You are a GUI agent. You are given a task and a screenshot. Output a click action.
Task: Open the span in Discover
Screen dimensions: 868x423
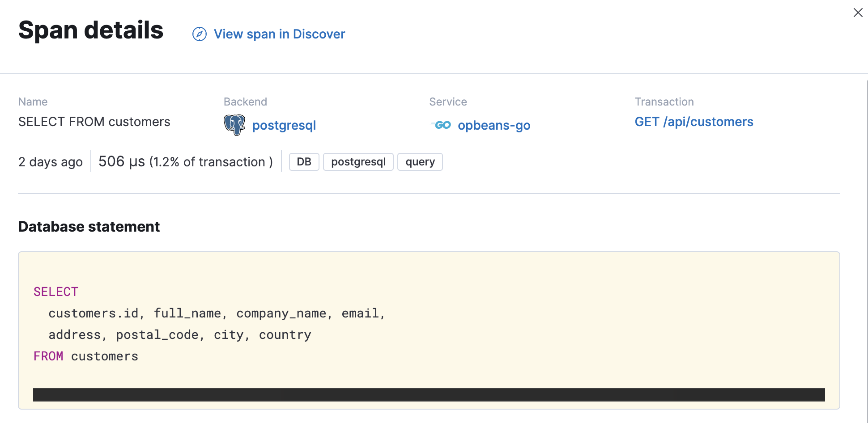pyautogui.click(x=280, y=34)
